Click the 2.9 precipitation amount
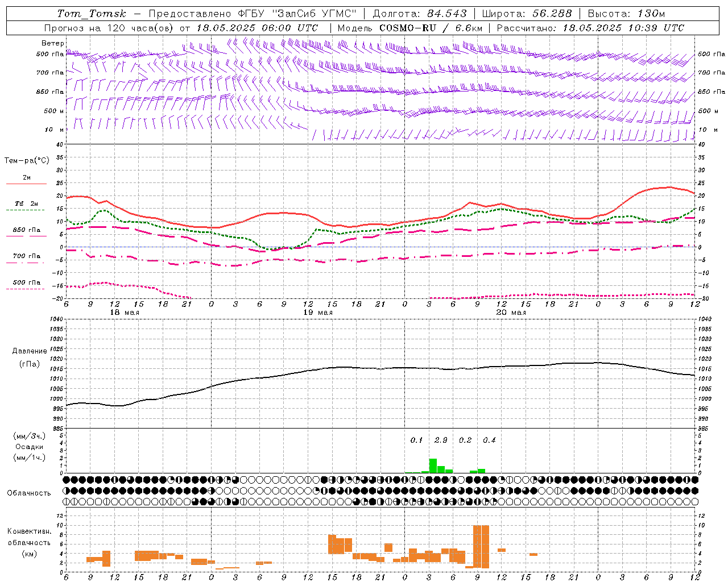 [441, 440]
